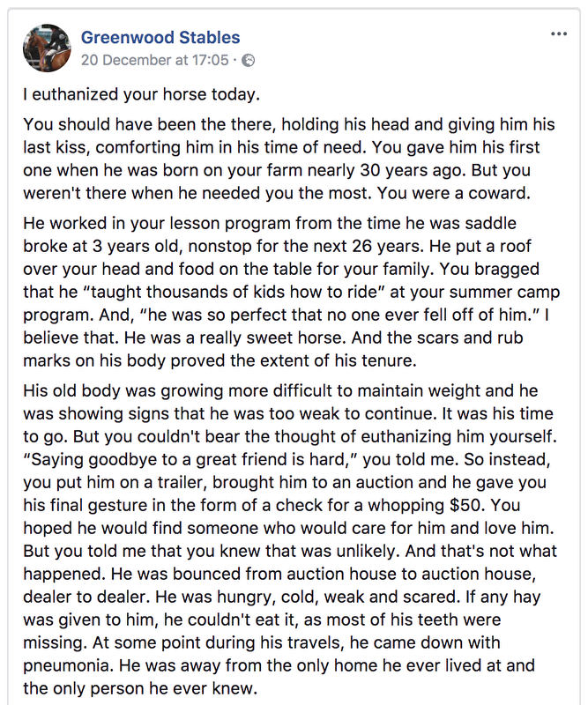This screenshot has height=705, width=588.
Task: Click the public audience globe icon
Action: point(249,60)
